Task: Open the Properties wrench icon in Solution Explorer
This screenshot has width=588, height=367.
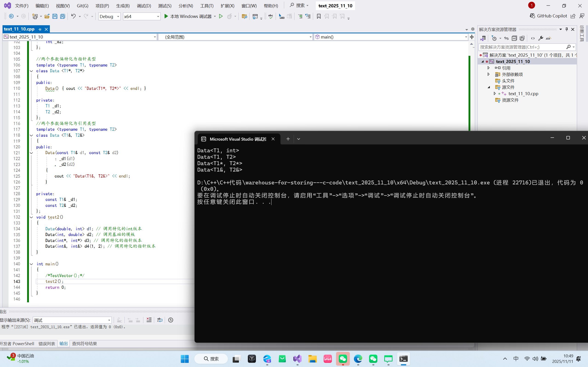Action: click(541, 38)
